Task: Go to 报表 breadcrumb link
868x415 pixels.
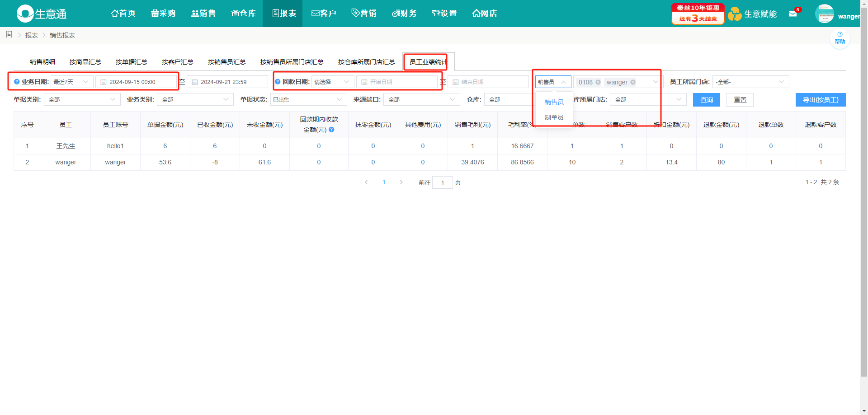Action: (32, 35)
